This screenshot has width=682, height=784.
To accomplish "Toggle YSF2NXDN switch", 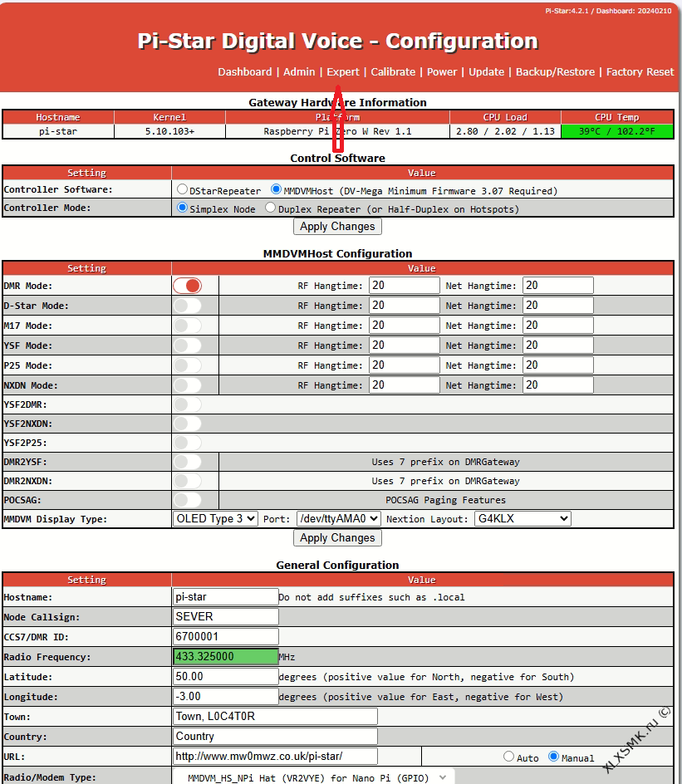I will point(188,424).
